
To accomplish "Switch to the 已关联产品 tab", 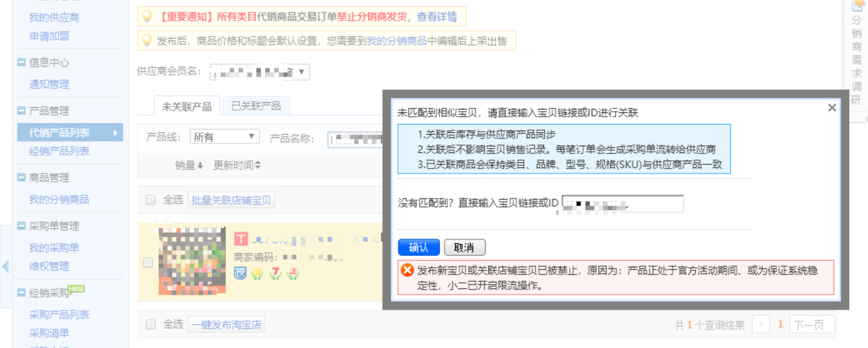I will click(256, 106).
